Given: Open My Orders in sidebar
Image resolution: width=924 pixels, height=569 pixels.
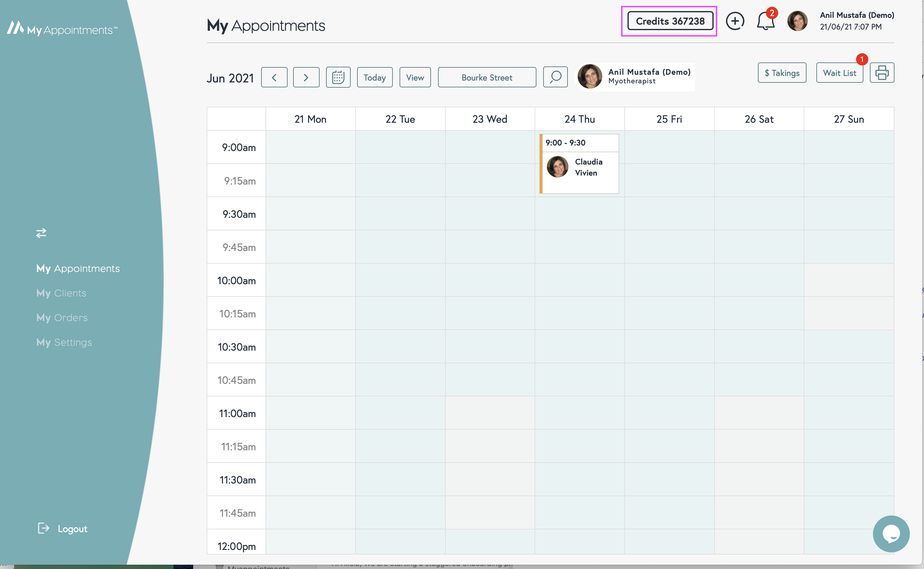Looking at the screenshot, I should pyautogui.click(x=62, y=317).
